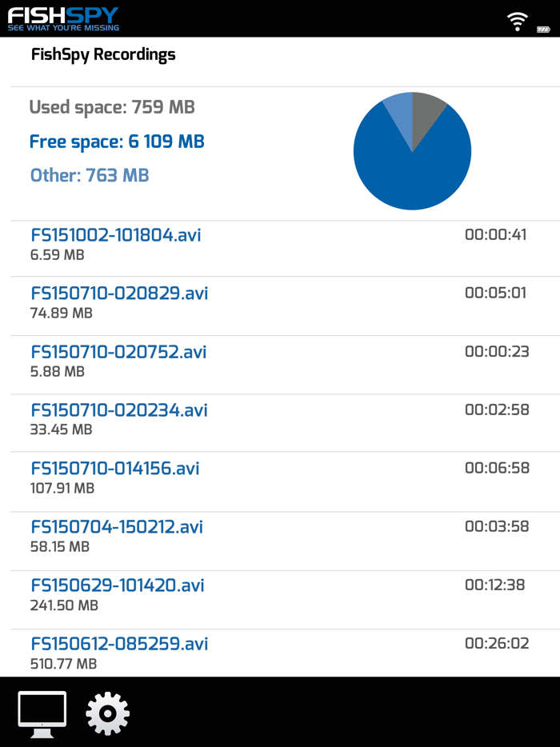Click the Free space: 6 109 MB label
This screenshot has height=747, width=560.
(x=117, y=142)
